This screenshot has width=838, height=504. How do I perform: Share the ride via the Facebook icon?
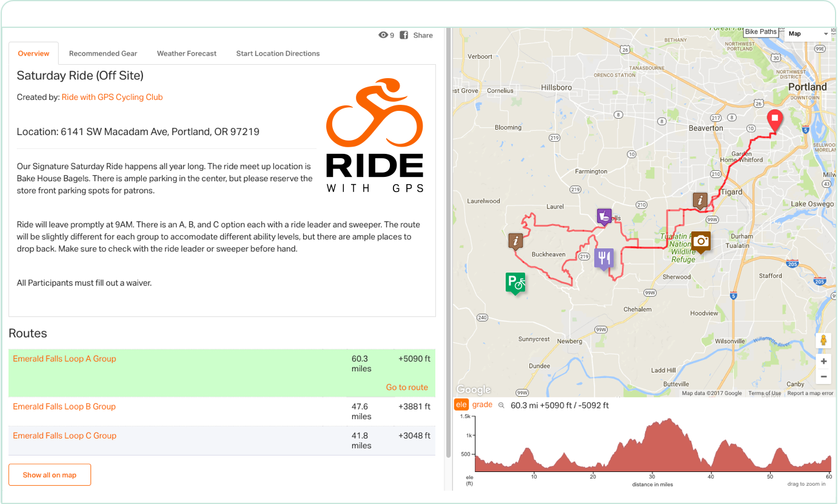pyautogui.click(x=403, y=35)
